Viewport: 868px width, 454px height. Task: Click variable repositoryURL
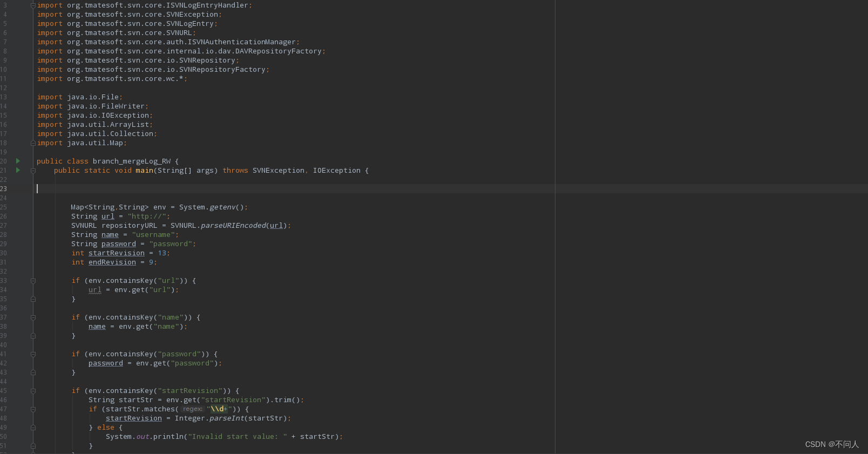click(130, 226)
